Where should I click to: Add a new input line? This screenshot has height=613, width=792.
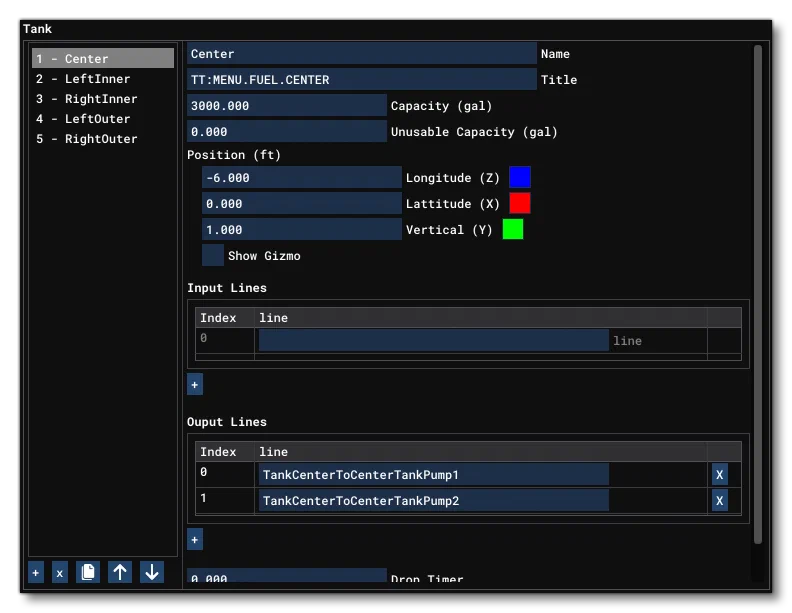click(x=195, y=385)
